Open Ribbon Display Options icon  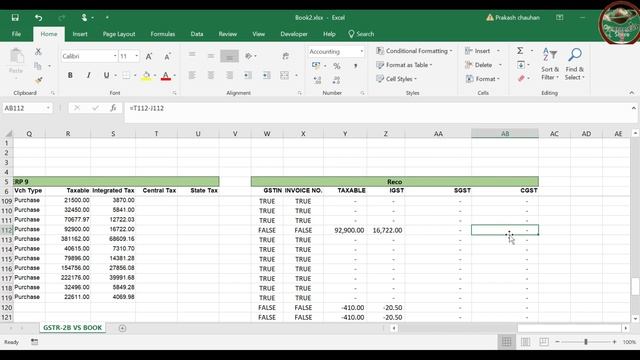pos(560,18)
